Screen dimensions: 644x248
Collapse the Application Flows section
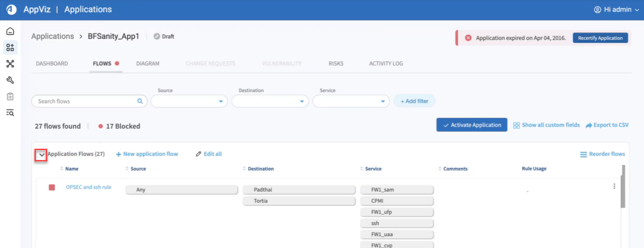point(42,155)
